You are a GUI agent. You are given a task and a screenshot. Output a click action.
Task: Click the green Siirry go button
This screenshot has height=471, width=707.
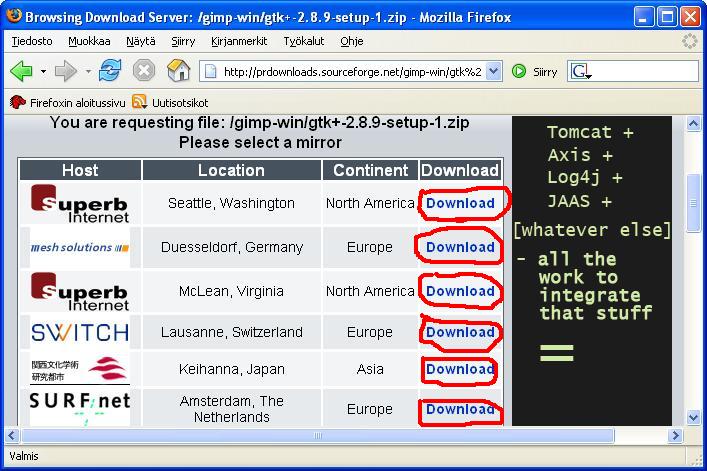tap(534, 72)
